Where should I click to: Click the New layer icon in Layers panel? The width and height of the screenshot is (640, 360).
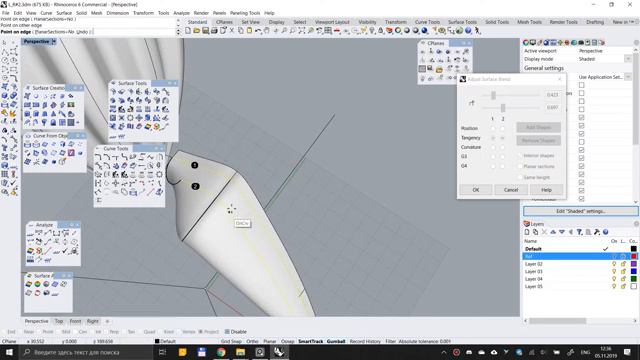pos(527,232)
